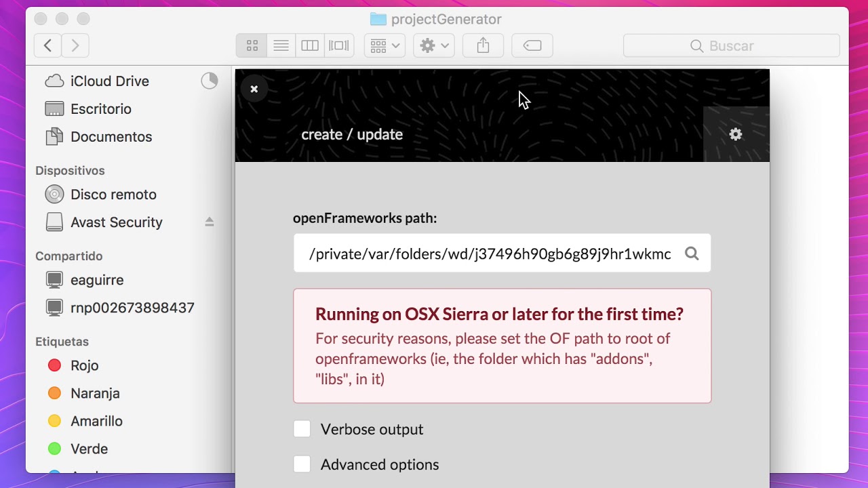Image resolution: width=868 pixels, height=488 pixels.
Task: Enable Verbose output checkbox
Action: (302, 429)
